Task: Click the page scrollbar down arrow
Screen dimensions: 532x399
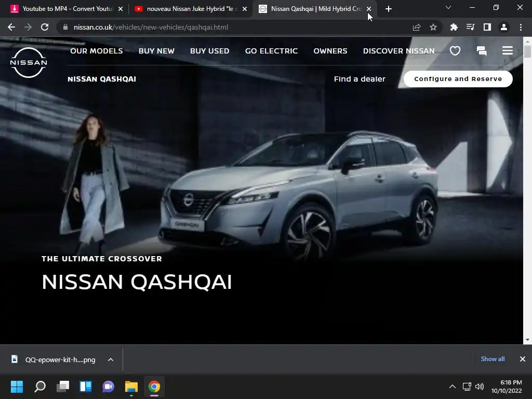Action: 527,340
